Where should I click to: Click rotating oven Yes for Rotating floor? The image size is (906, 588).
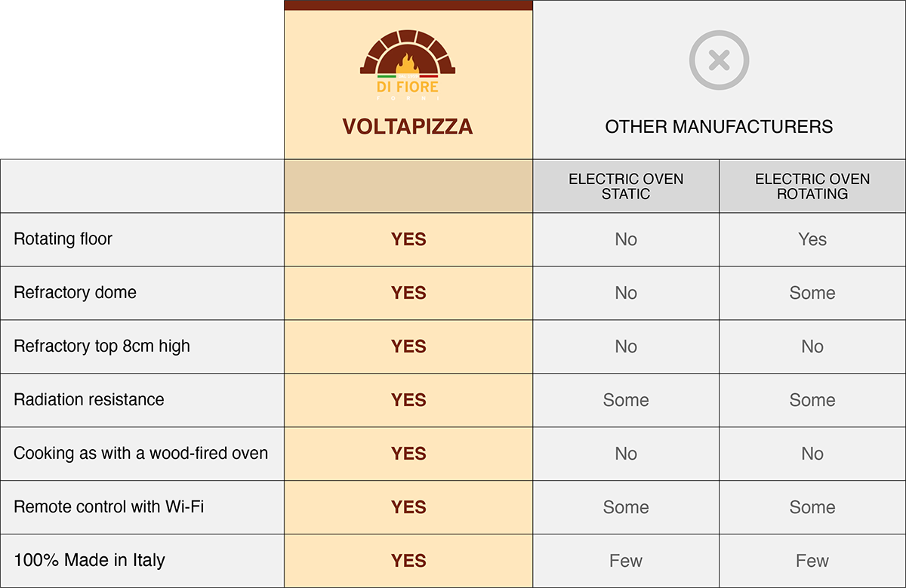[812, 239]
